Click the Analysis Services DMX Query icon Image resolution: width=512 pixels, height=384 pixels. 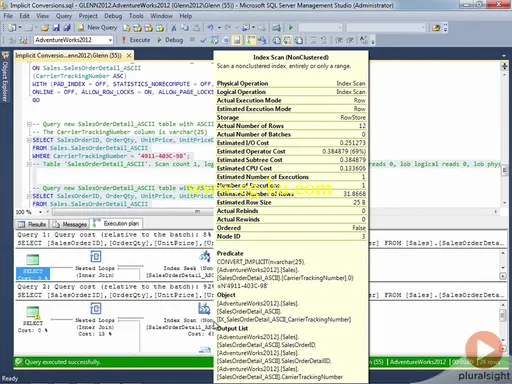coord(148,28)
